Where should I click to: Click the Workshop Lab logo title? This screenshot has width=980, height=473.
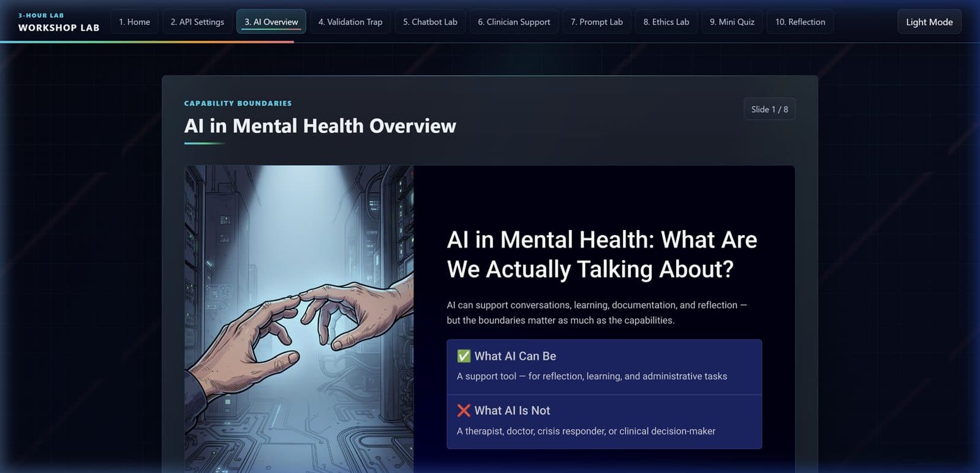click(59, 28)
